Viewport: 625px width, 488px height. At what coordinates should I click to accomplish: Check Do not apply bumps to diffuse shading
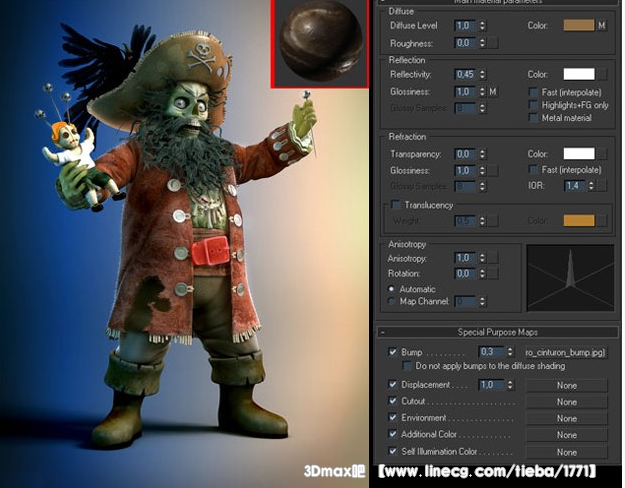click(x=407, y=366)
